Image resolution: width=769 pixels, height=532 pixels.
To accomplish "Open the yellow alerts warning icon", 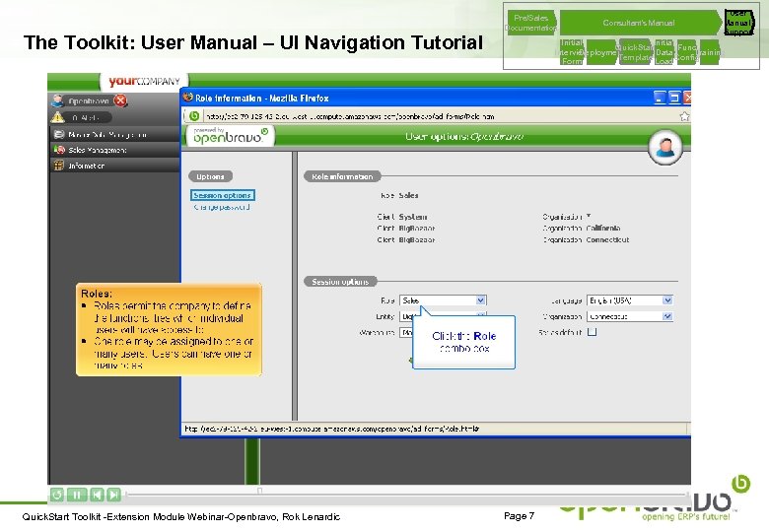I will (x=57, y=117).
